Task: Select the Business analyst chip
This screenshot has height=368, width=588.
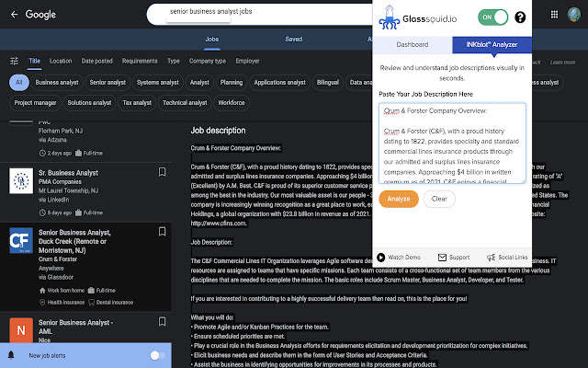Action: click(57, 83)
